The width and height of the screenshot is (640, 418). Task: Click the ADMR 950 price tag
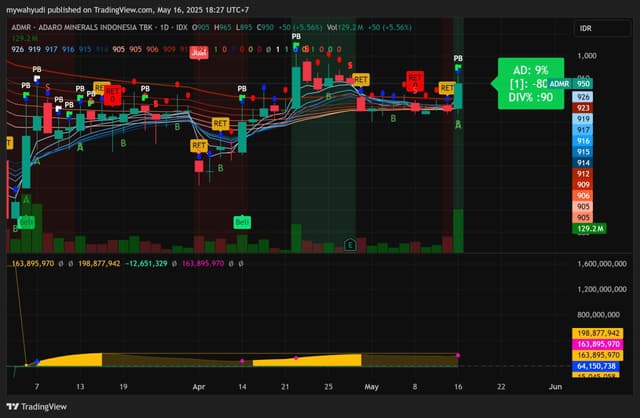point(570,84)
